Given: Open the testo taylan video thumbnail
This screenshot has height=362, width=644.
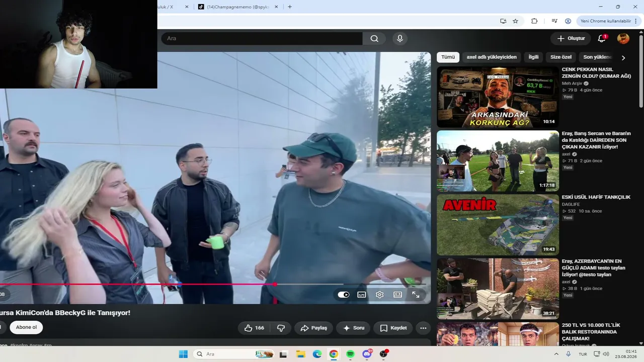Looking at the screenshot, I should click(498, 289).
